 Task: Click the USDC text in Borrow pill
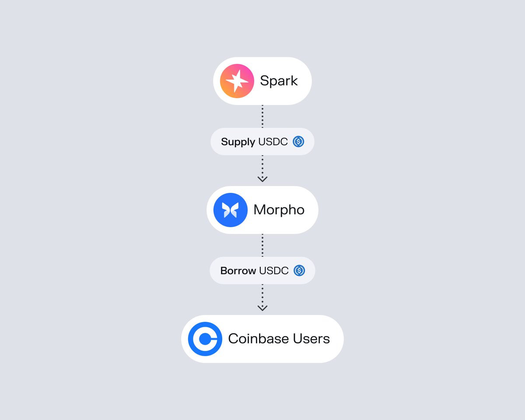[x=274, y=271]
